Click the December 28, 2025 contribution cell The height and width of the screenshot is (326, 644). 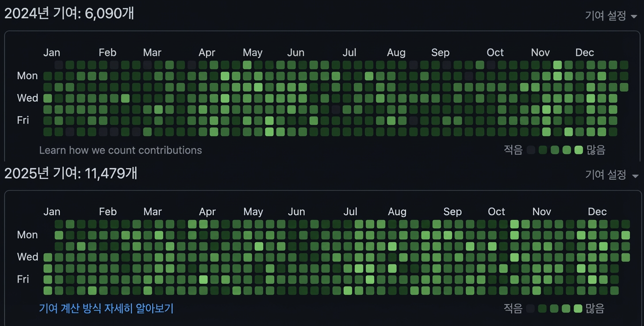tap(625, 224)
